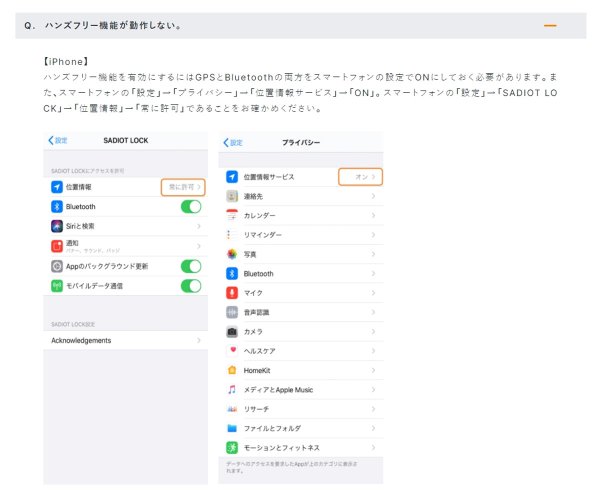Image resolution: width=600 pixels, height=500 pixels.
Task: Click the gear icon beside Appのバックグラウンド更新
Action: pos(57,266)
